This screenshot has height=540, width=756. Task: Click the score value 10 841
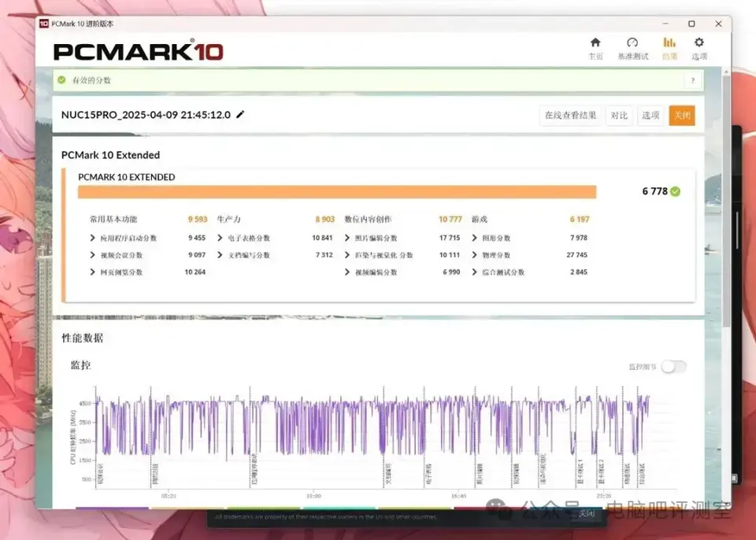[x=322, y=238]
